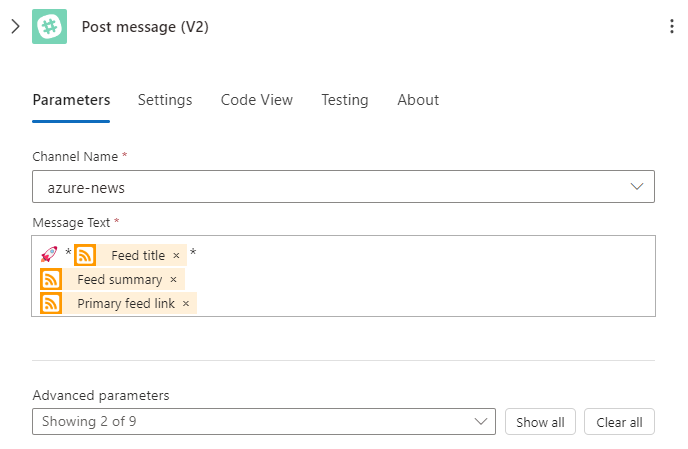Open the Channel Name dropdown
This screenshot has width=688, height=449.
(x=343, y=187)
